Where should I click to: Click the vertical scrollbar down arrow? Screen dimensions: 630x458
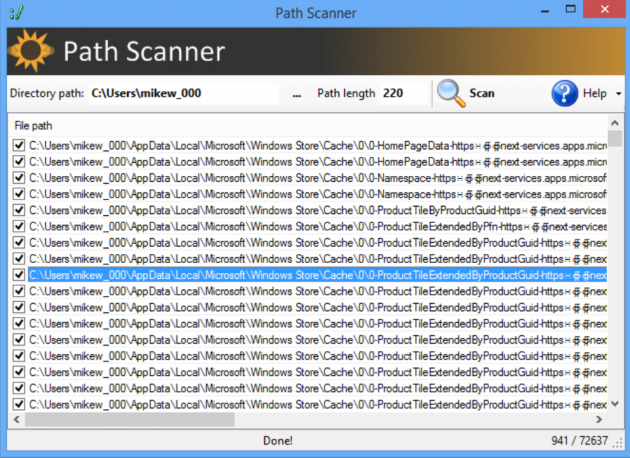pyautogui.click(x=615, y=404)
